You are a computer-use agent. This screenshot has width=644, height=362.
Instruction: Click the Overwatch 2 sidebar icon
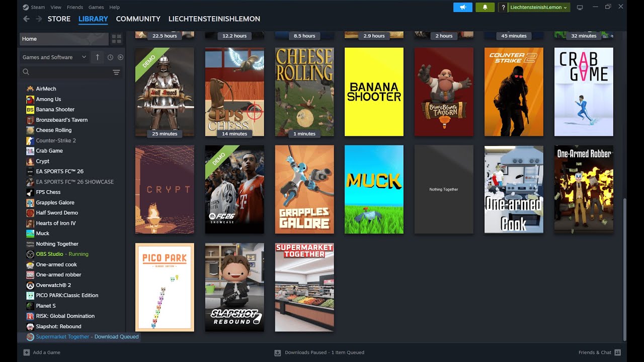(30, 285)
